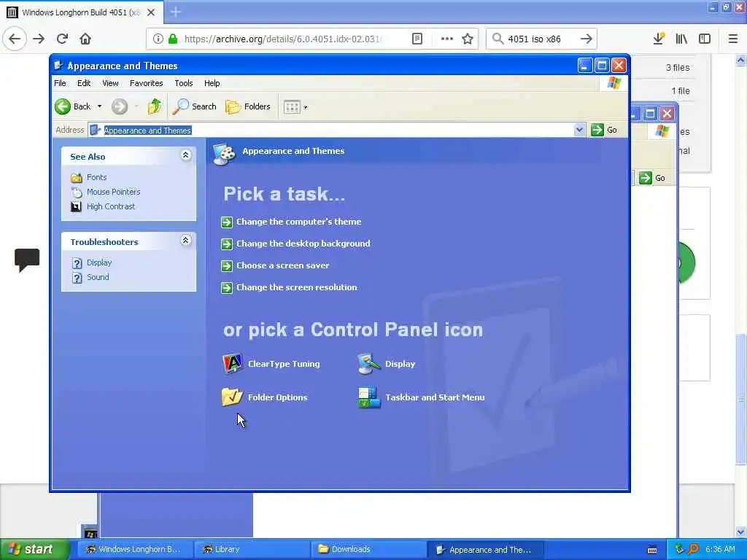The image size is (747, 560).
Task: Click the High Contrast icon
Action: click(x=76, y=206)
